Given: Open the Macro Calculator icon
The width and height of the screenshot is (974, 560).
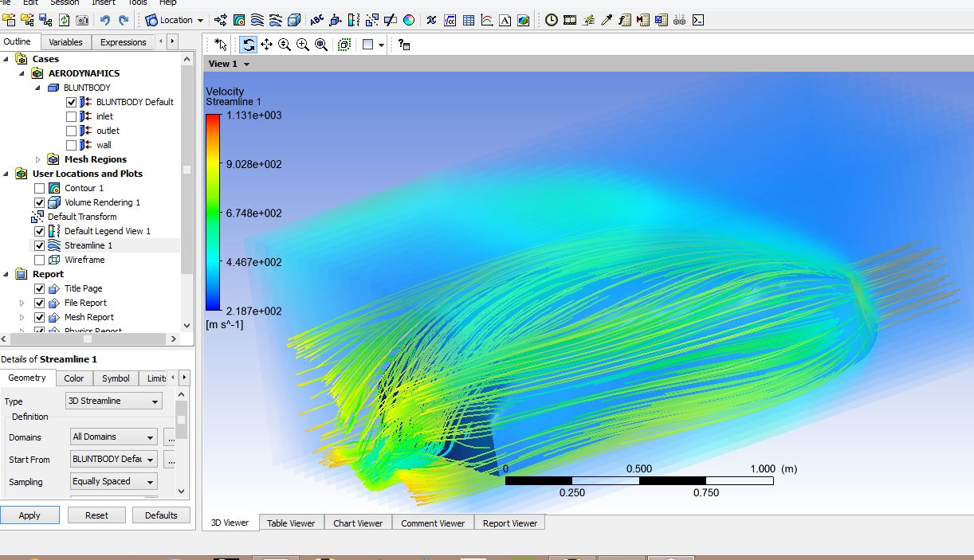Looking at the screenshot, I should (642, 20).
